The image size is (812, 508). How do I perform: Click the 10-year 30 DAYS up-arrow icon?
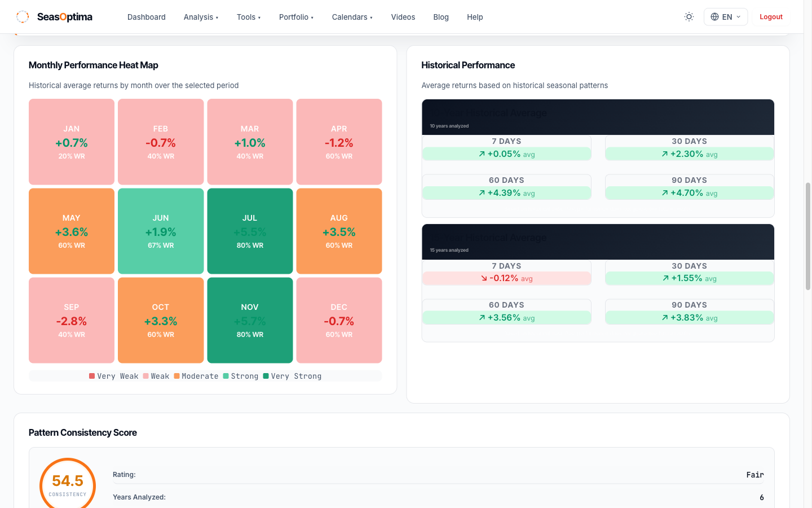point(665,154)
